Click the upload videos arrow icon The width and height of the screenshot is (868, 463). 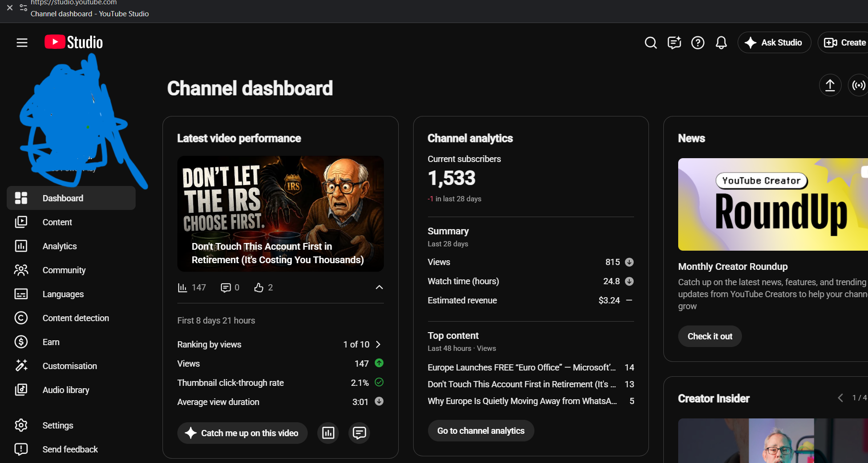coord(830,85)
